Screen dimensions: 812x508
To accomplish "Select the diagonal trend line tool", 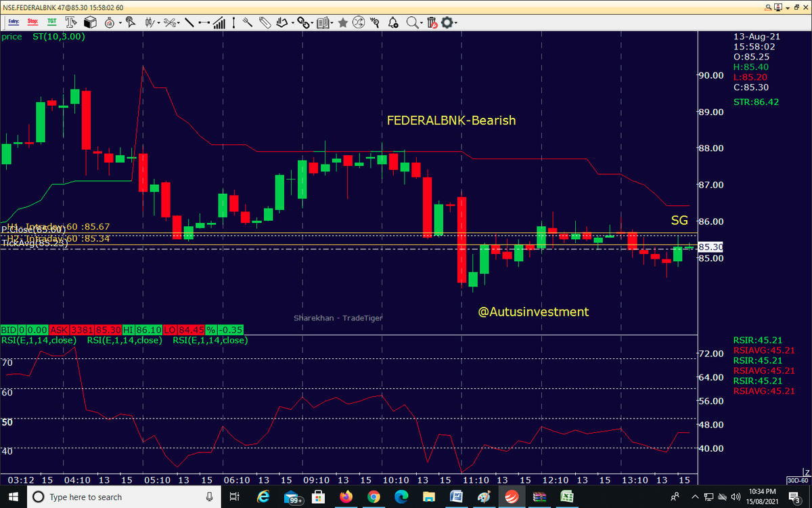I will tap(189, 22).
